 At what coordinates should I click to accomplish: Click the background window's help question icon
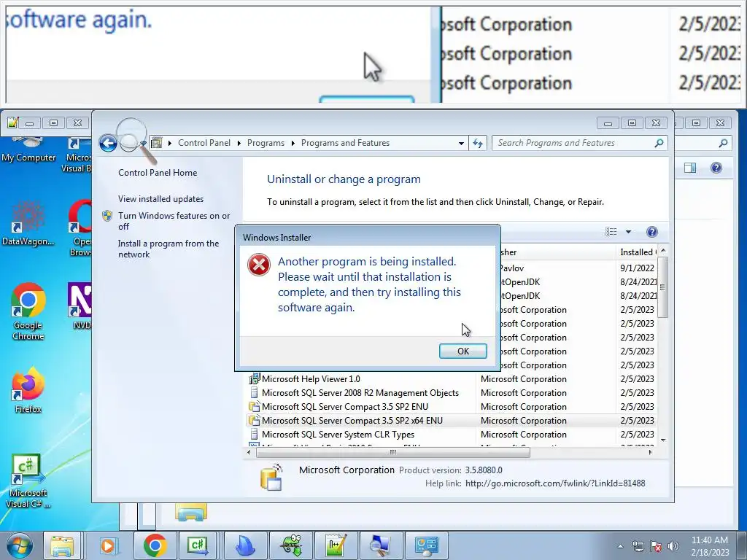tap(716, 168)
